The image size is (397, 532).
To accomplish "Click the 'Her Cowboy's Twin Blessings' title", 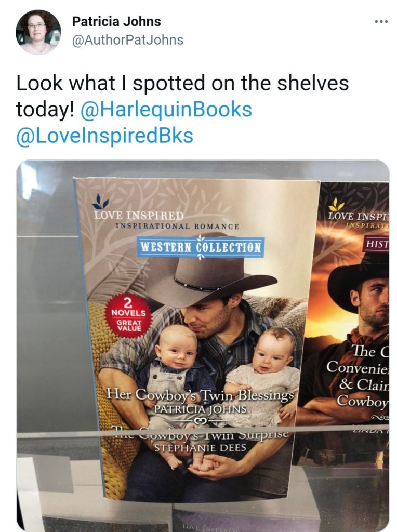I will (200, 395).
